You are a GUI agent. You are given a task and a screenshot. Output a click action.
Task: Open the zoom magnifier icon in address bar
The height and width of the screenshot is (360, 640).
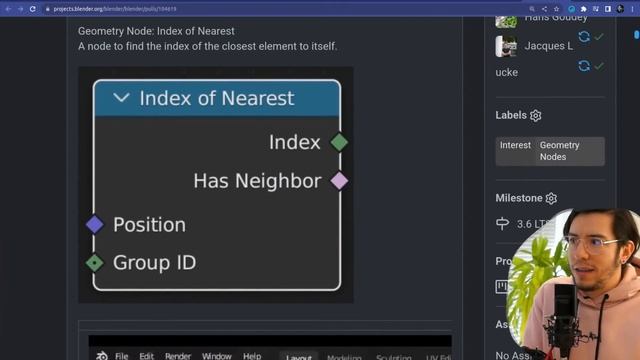click(x=532, y=9)
